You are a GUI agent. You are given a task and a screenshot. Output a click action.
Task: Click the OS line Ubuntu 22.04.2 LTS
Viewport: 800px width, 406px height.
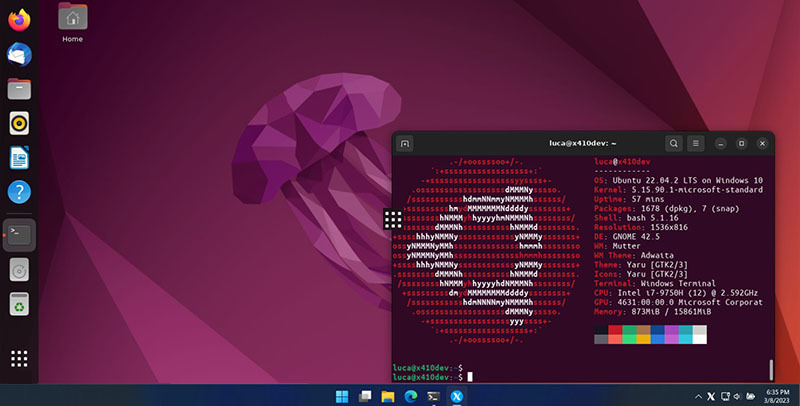(678, 181)
